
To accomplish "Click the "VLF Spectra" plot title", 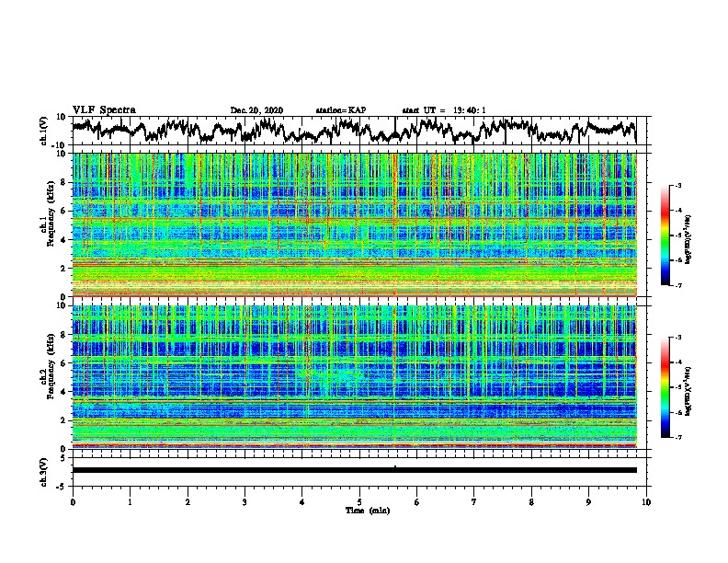I will pyautogui.click(x=104, y=110).
